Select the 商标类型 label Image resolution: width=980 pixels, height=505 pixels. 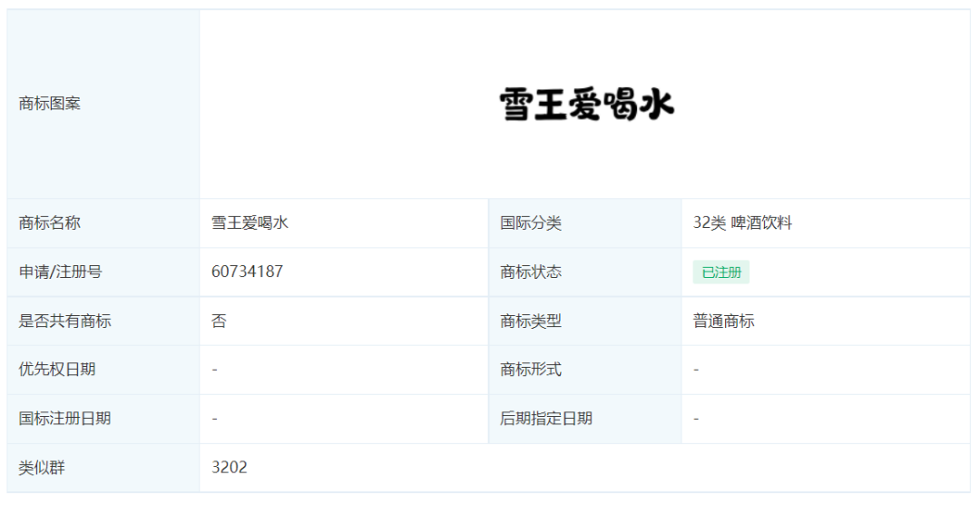click(x=531, y=321)
